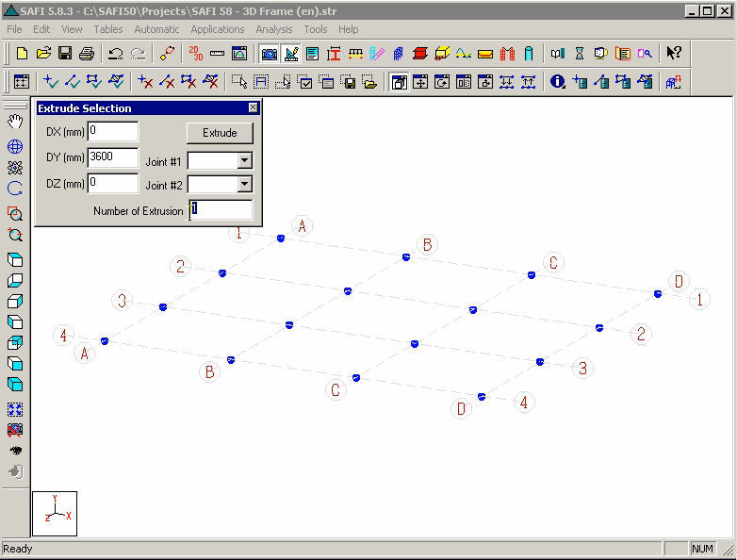This screenshot has height=560, width=737.
Task: Select the first cube view preset
Action: (15, 259)
